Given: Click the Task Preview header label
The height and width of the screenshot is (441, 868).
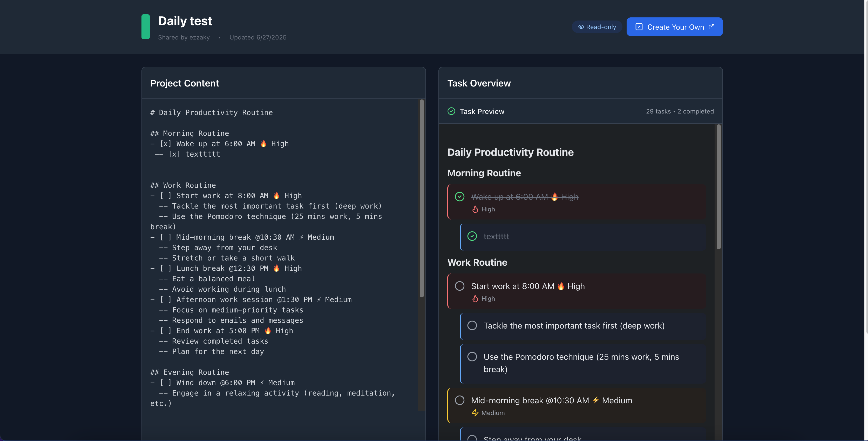Looking at the screenshot, I should coord(482,111).
